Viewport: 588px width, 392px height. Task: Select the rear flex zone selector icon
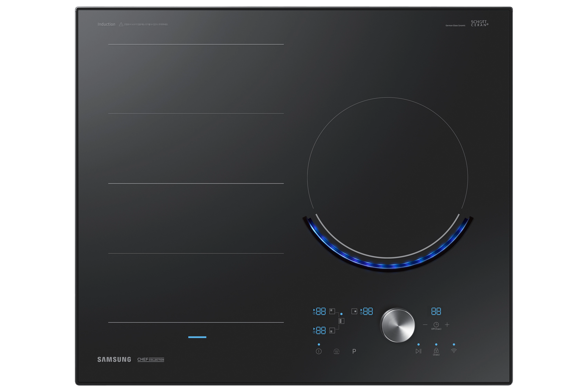[x=332, y=311]
